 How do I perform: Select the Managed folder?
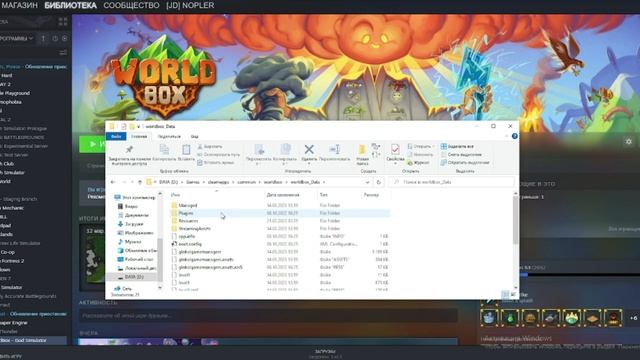pos(280,205)
